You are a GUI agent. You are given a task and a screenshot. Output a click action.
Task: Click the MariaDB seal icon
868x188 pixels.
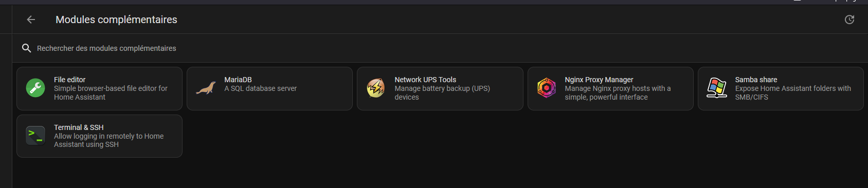pos(206,88)
